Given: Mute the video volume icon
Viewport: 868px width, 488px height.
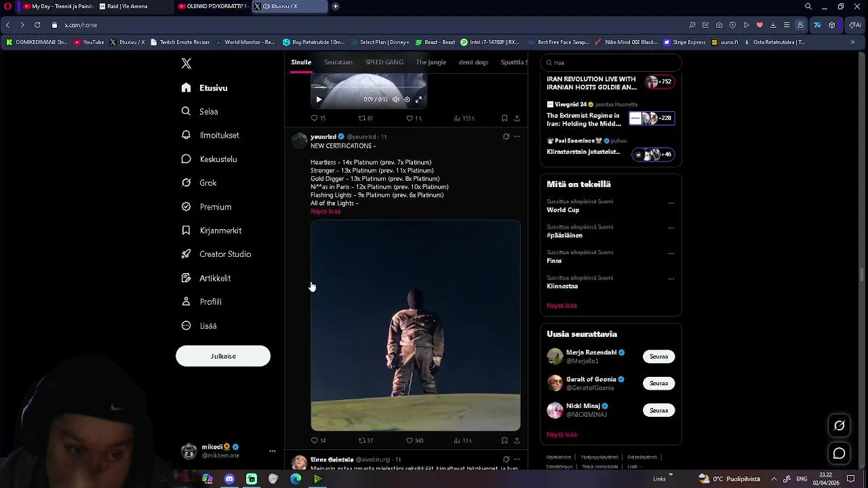Looking at the screenshot, I should pyautogui.click(x=395, y=100).
